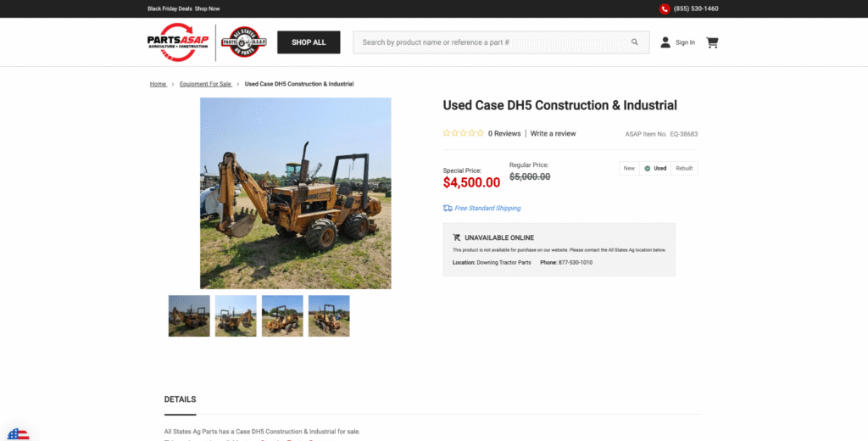This screenshot has height=441, width=868.
Task: Click the search magnifier icon
Action: click(634, 42)
